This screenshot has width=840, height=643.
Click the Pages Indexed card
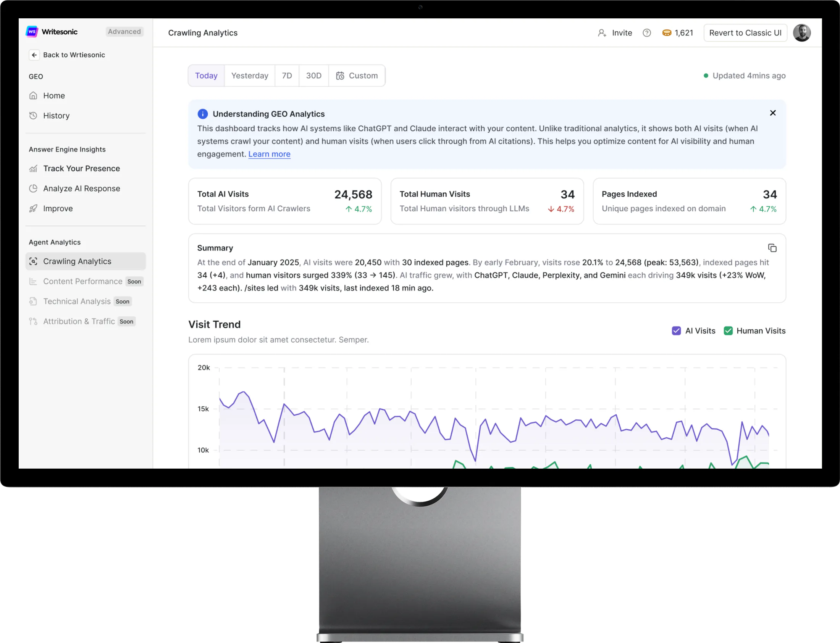(x=689, y=201)
